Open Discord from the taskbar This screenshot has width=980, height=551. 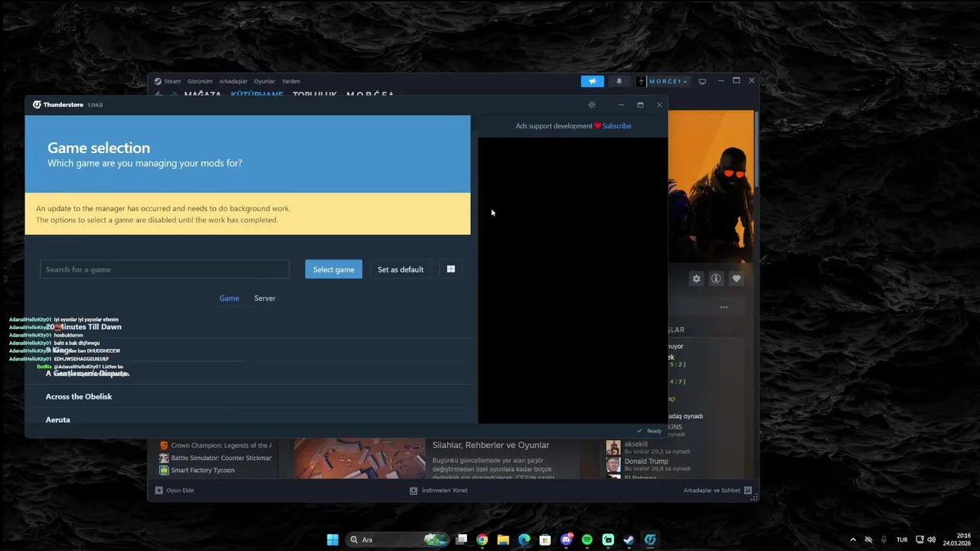[x=567, y=540]
